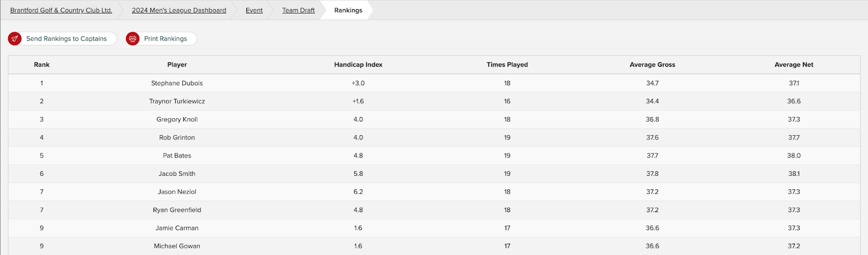Sort by the Rank column header

tap(42, 65)
